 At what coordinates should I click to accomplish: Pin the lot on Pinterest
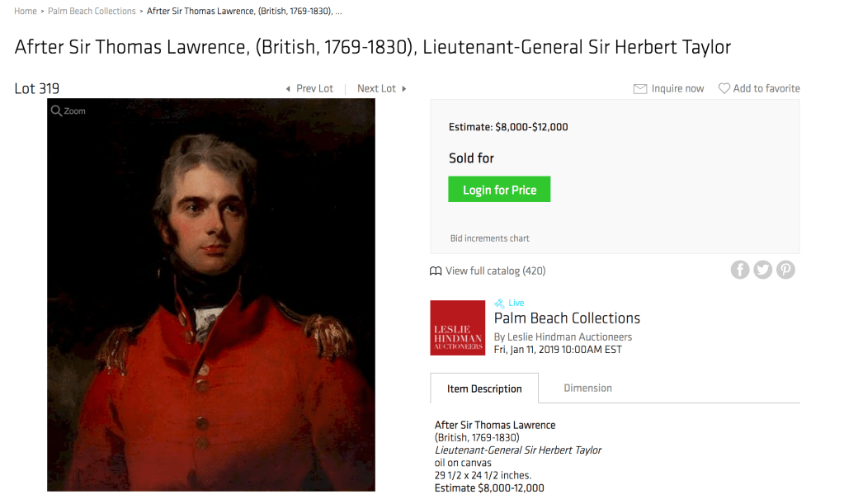coord(785,270)
